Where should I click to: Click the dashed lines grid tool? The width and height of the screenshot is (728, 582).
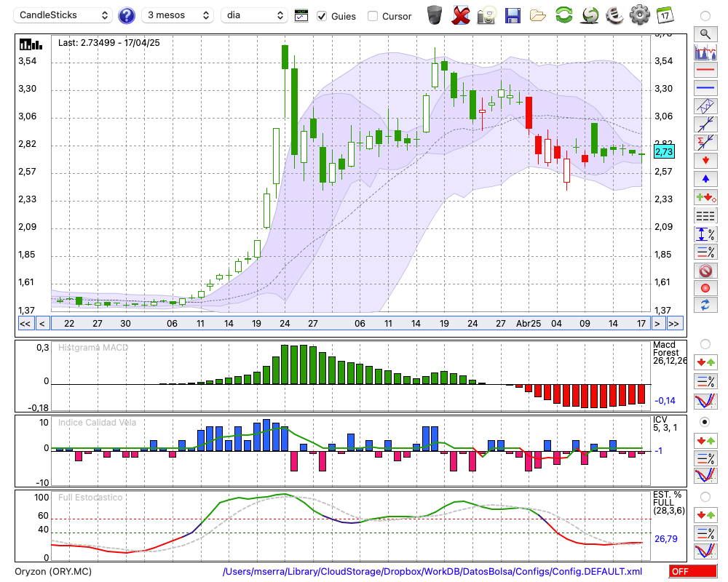(x=705, y=215)
